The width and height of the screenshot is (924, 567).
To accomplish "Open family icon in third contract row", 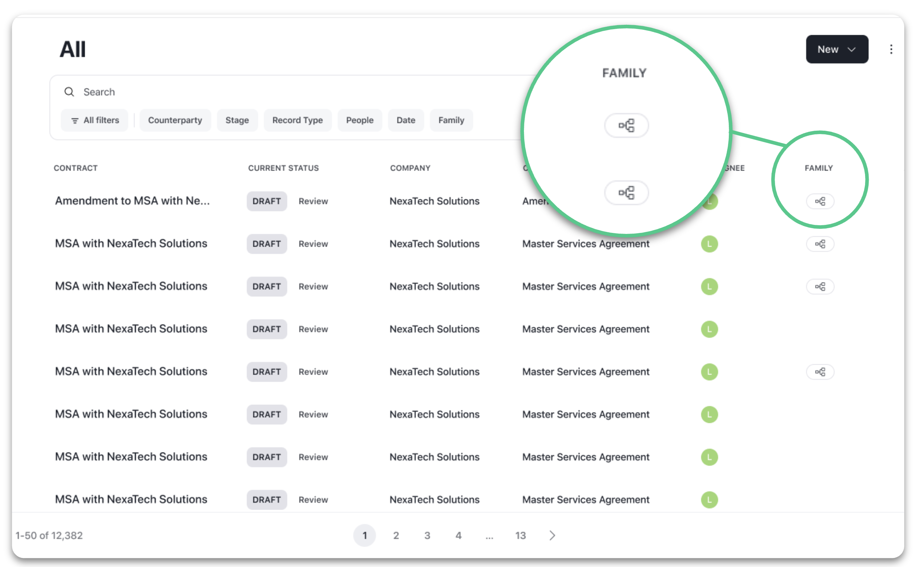I will 820,287.
